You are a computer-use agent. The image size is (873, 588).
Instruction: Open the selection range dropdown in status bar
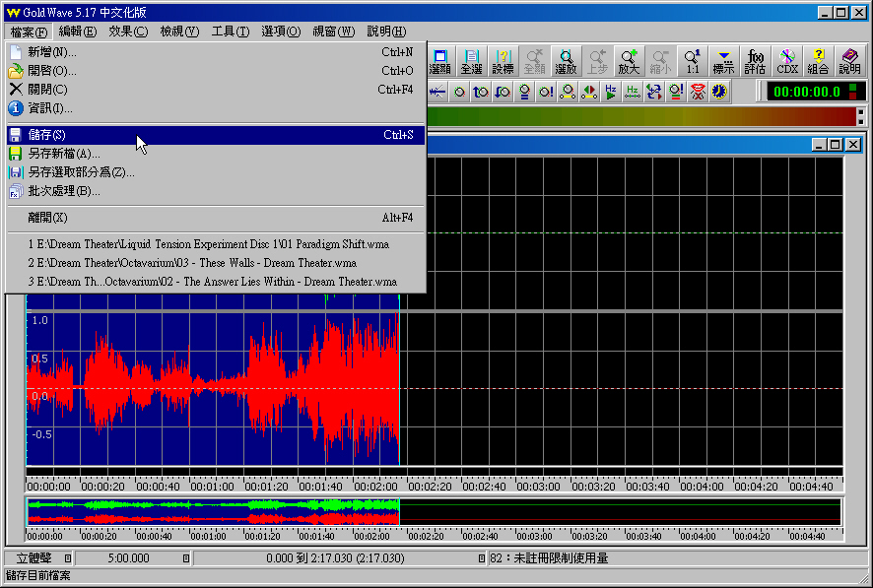481,558
